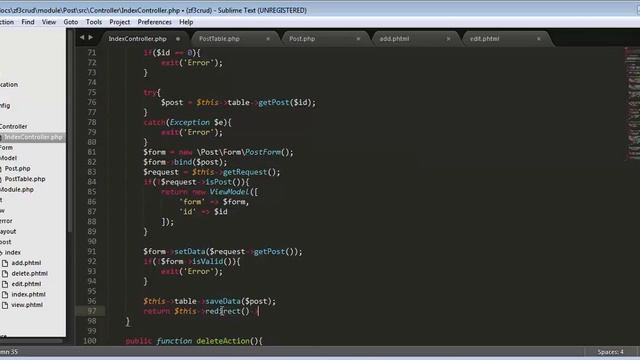The image size is (640, 360).
Task: Toggle the Form folder in sidebar
Action: (6, 147)
